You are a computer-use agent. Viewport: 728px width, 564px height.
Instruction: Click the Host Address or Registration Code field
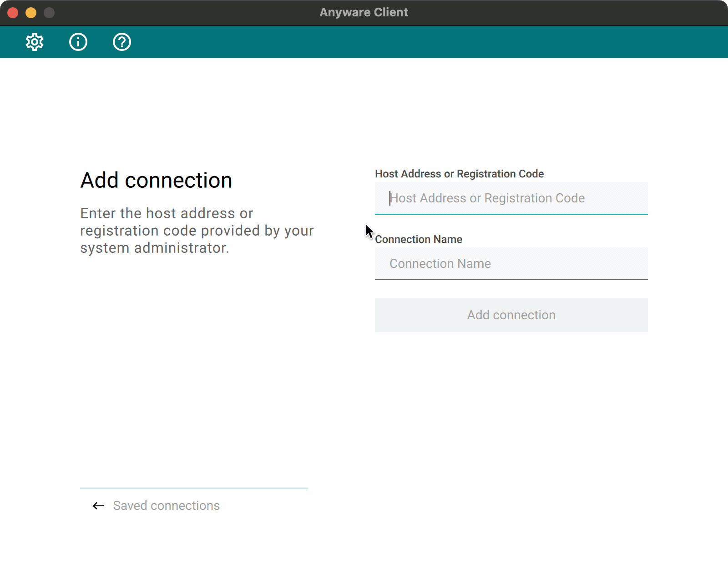[x=511, y=198]
